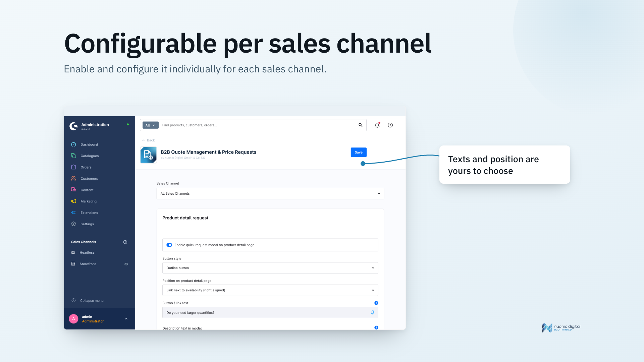The image size is (644, 362).
Task: Click Collapse menu label
Action: pos(92,301)
